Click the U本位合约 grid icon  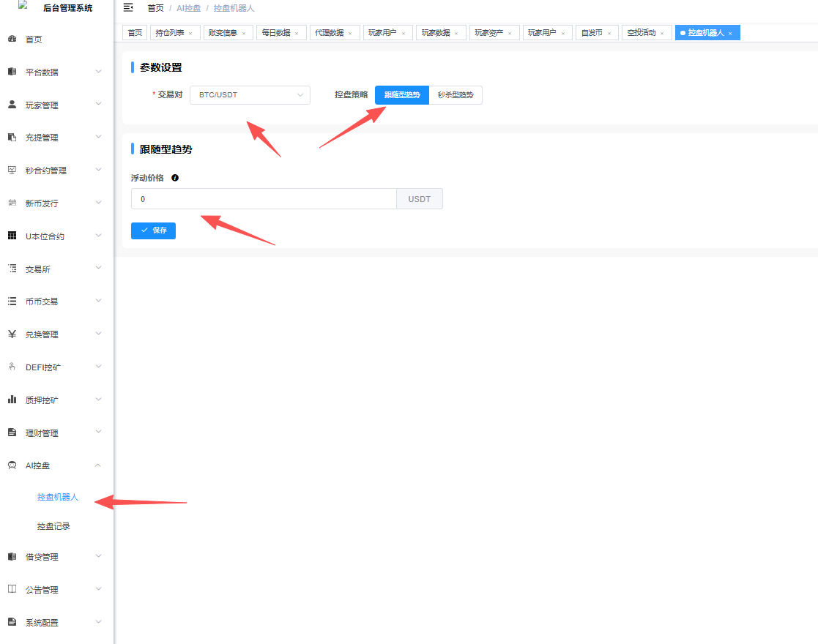click(12, 236)
